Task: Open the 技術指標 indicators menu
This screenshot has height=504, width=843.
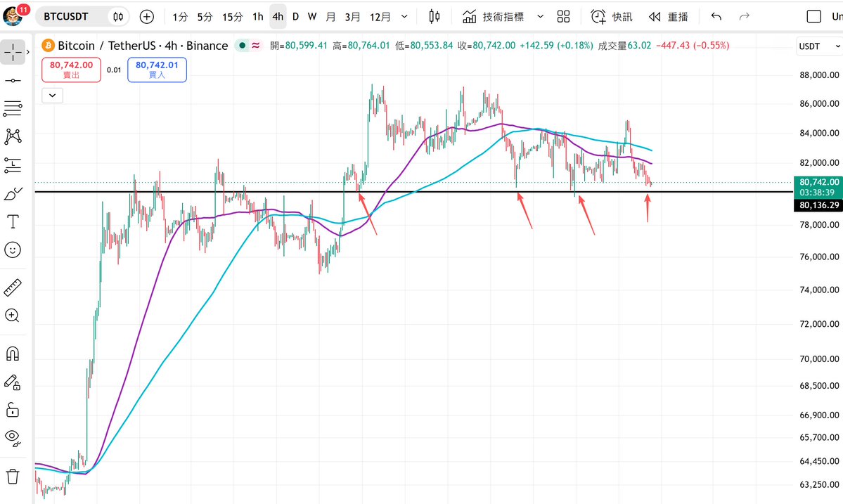Action: [x=494, y=17]
